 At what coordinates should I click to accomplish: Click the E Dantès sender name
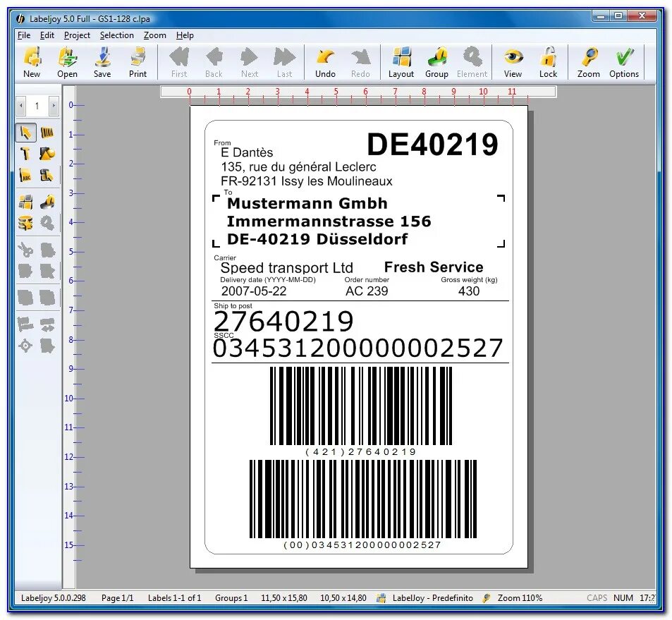247,152
